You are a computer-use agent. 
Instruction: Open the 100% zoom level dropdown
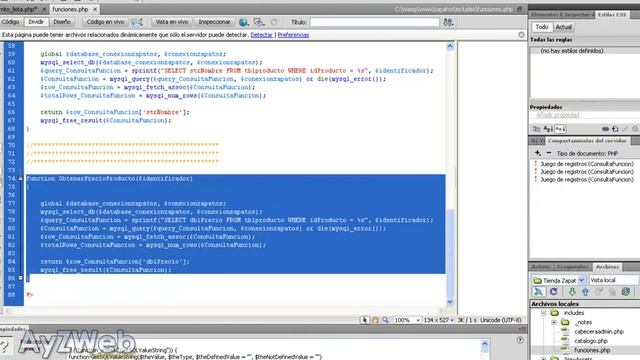coord(407,320)
